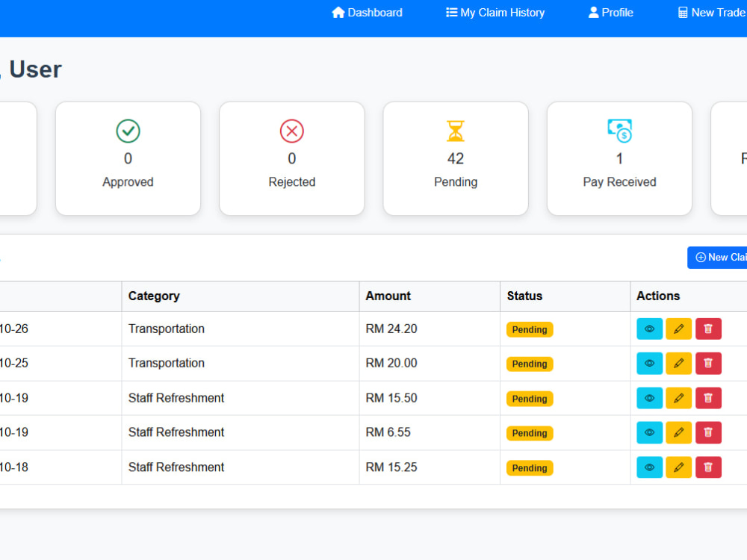View the RM 24.20 Transportation claim
This screenshot has height=560, width=747.
649,329
